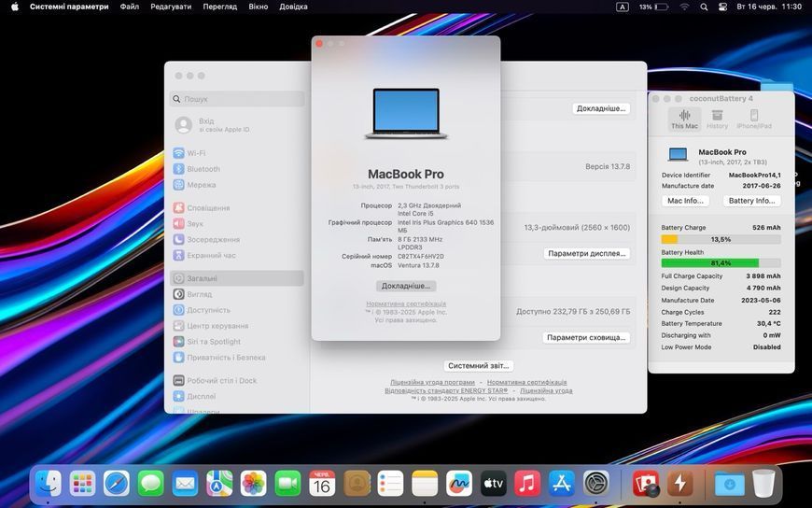Image resolution: width=812 pixels, height=508 pixels.
Task: Open Safari from the Dock
Action: point(117,484)
